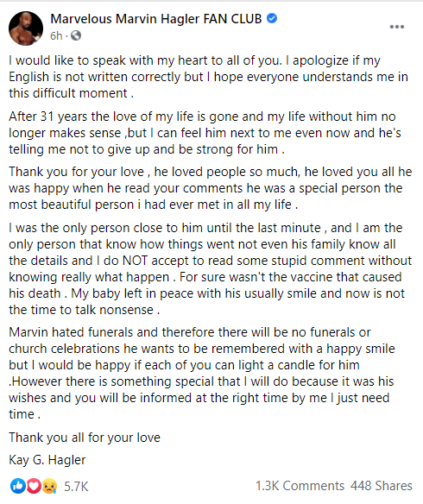This screenshot has width=423, height=504.
Task: Click the blue thumbs-up Like reaction icon
Action: (x=17, y=486)
